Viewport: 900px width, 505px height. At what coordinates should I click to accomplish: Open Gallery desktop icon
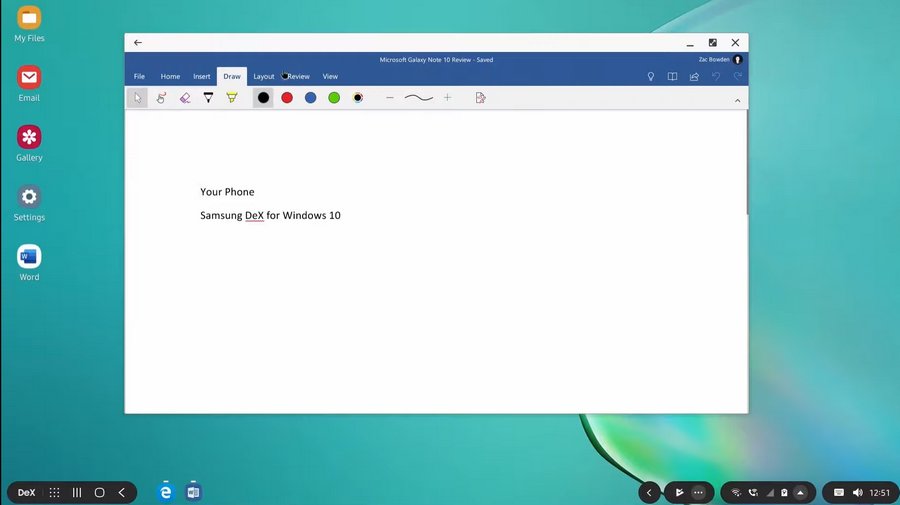[29, 143]
